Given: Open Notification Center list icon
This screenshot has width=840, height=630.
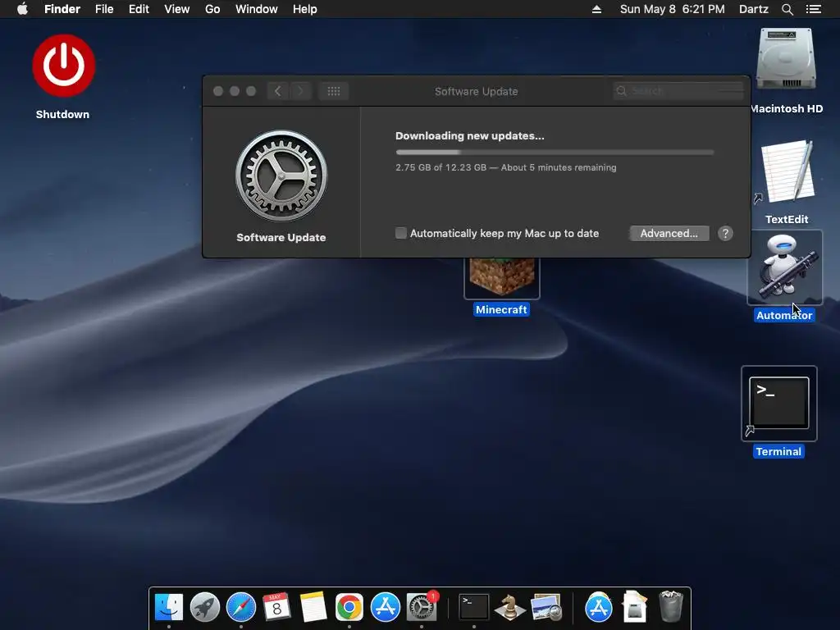Looking at the screenshot, I should [813, 9].
